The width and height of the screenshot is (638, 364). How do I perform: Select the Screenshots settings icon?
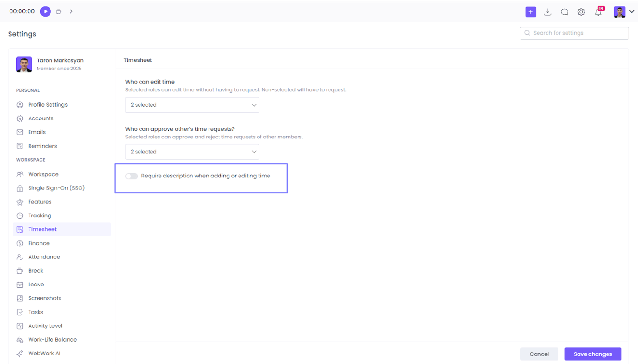point(20,298)
